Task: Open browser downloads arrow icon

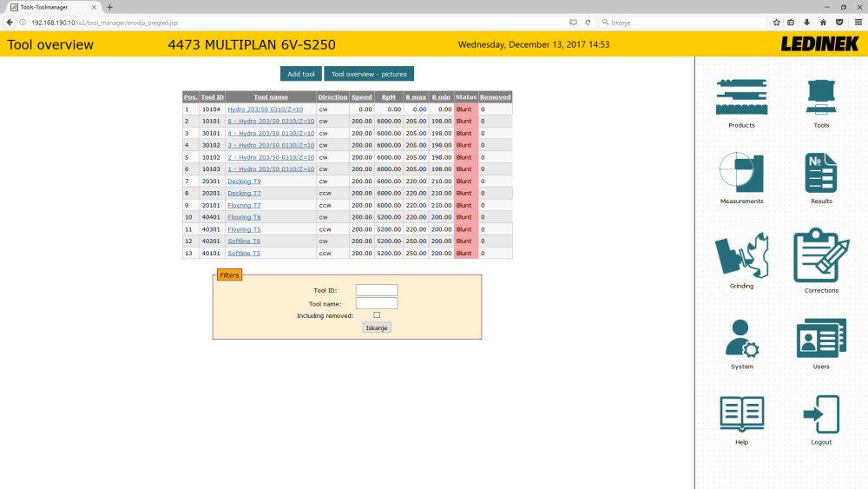Action: 806,23
